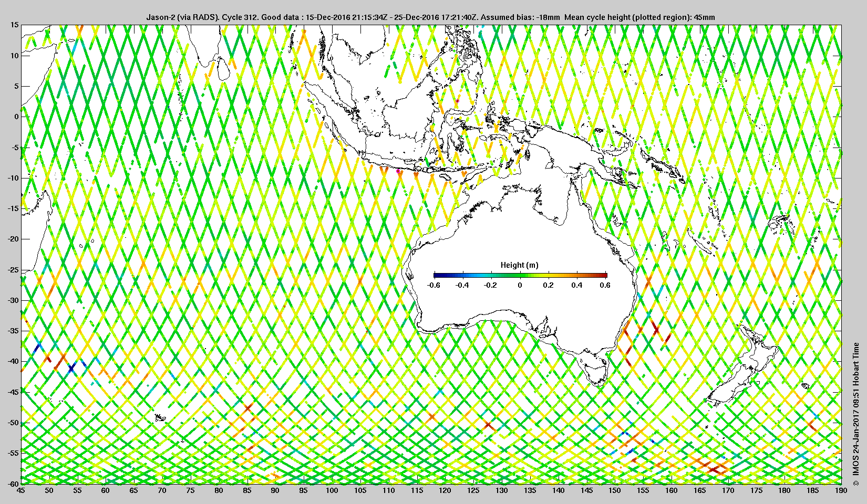
Task: Click the 80 longitude label on x-axis
Action: tap(219, 491)
